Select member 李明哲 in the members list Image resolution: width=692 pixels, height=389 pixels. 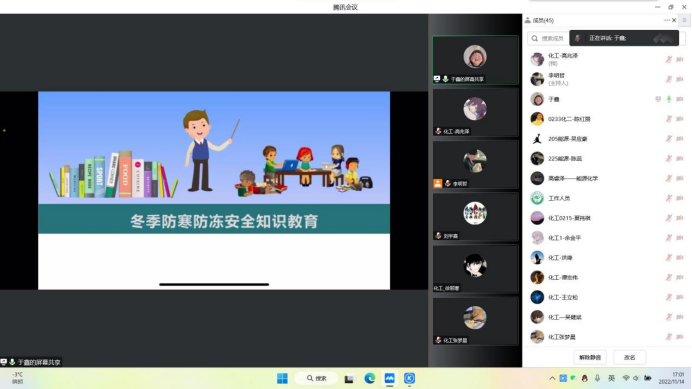coord(607,79)
